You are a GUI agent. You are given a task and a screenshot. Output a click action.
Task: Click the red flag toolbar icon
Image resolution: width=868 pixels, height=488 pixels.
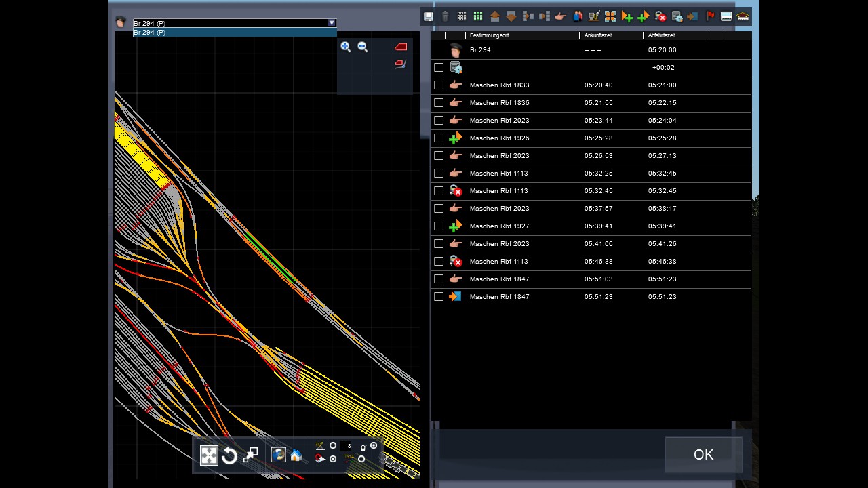coord(710,16)
